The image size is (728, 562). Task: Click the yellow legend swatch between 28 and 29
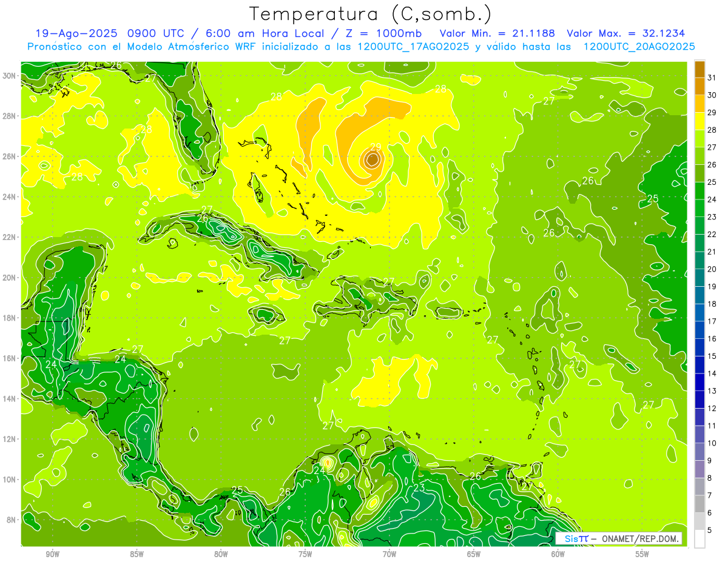pyautogui.click(x=699, y=121)
